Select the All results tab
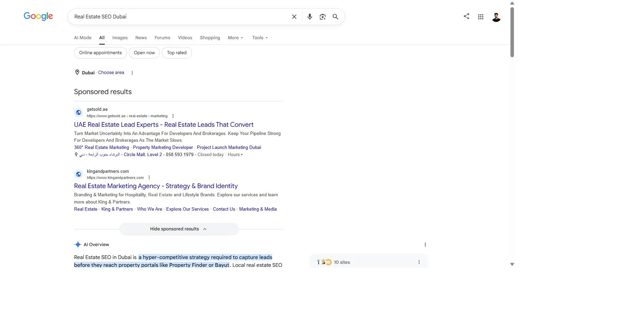 coord(102,38)
